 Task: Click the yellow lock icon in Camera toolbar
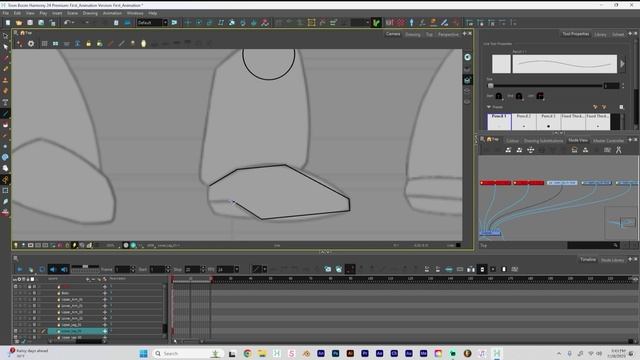pos(89,44)
